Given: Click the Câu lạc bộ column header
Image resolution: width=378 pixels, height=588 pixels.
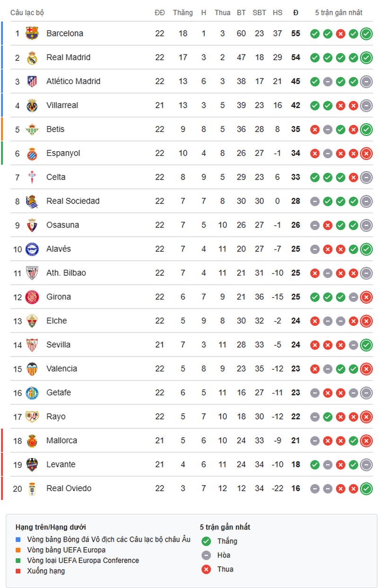Looking at the screenshot, I should point(27,13).
